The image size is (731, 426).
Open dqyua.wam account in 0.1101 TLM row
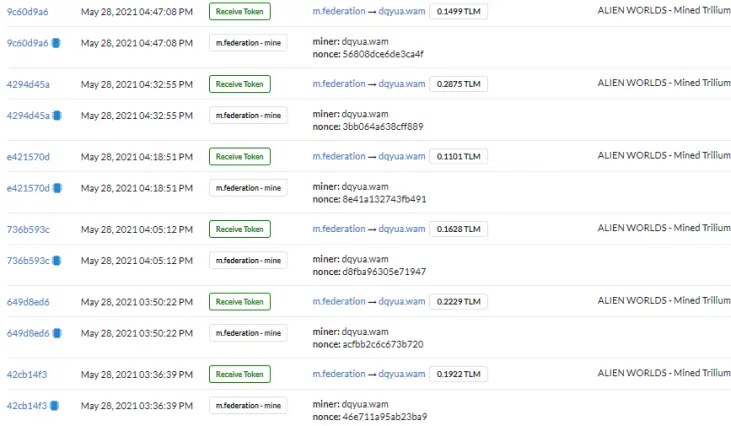point(402,156)
